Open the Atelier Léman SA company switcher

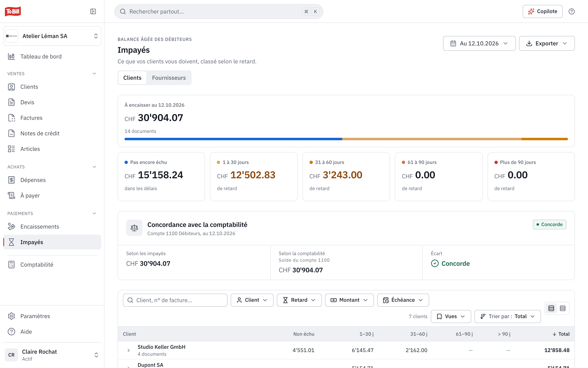[x=52, y=36]
